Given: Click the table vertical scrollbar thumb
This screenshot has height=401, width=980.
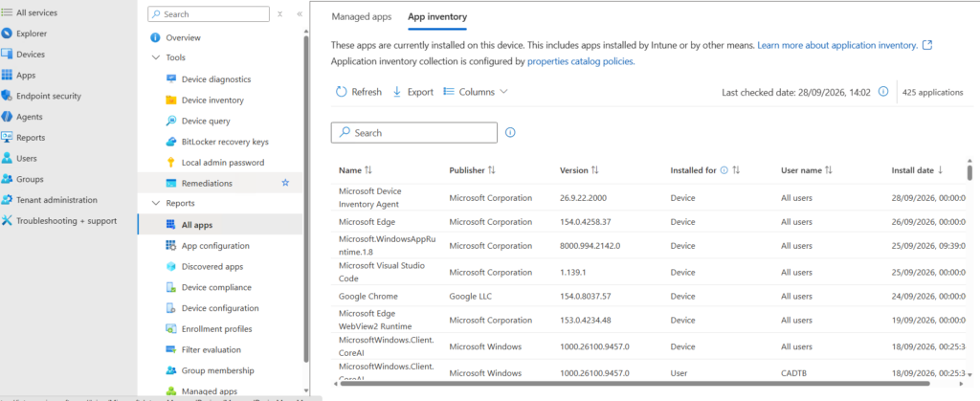Looking at the screenshot, I should click(x=969, y=171).
